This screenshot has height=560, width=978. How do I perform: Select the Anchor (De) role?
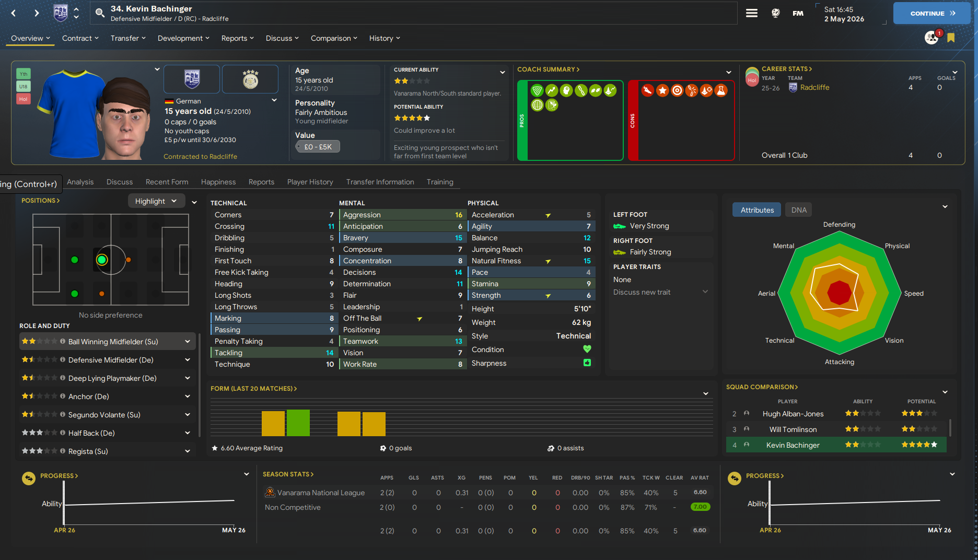108,396
